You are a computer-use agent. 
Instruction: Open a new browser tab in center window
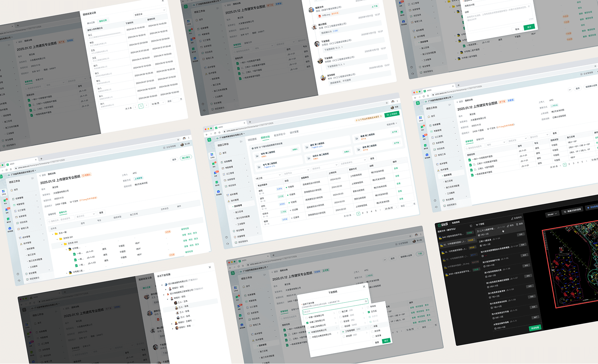tap(250, 122)
